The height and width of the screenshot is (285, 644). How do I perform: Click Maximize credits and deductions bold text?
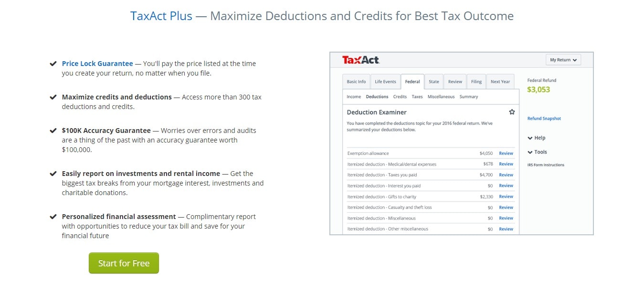[x=117, y=97]
